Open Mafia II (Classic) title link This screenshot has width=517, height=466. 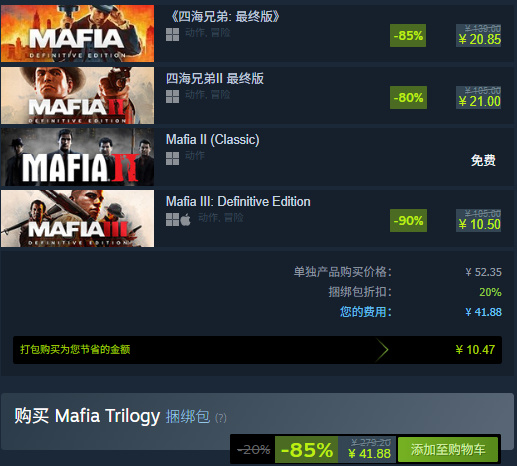[213, 140]
